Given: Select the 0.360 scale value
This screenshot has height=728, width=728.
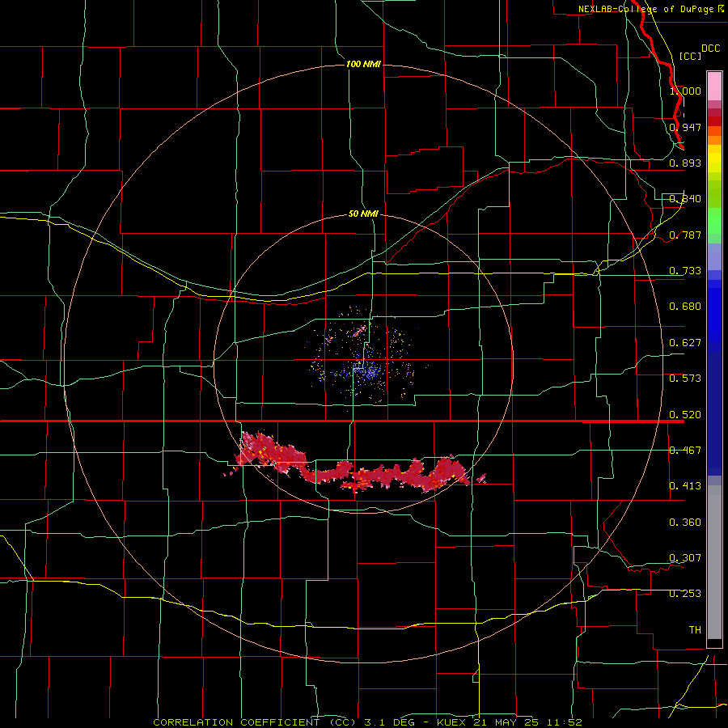Looking at the screenshot, I should click(685, 523).
